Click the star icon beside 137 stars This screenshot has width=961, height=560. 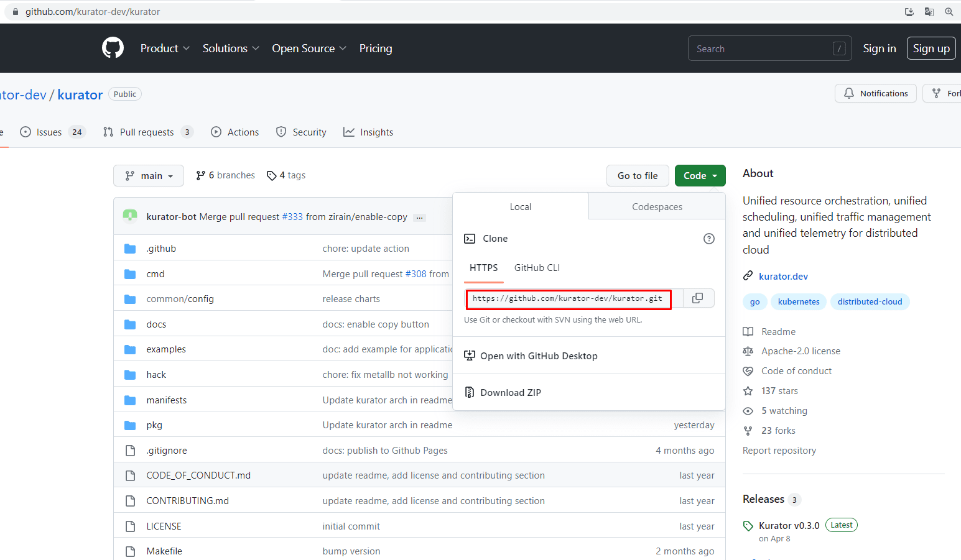[748, 391]
